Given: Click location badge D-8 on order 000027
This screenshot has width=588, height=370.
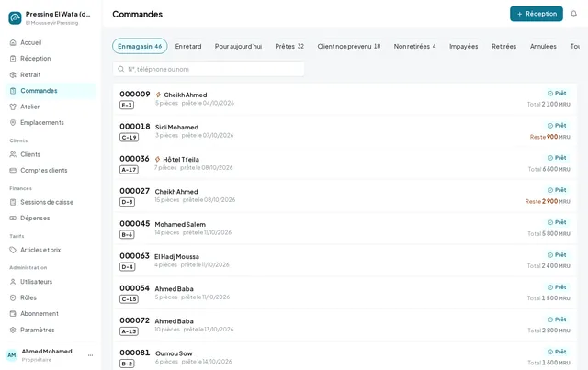Looking at the screenshot, I should click(127, 202).
